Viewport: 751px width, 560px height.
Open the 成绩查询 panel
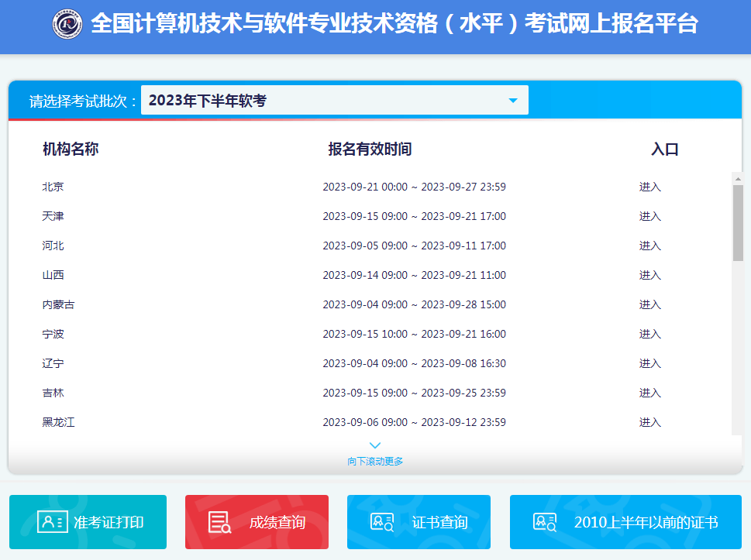tap(256, 522)
